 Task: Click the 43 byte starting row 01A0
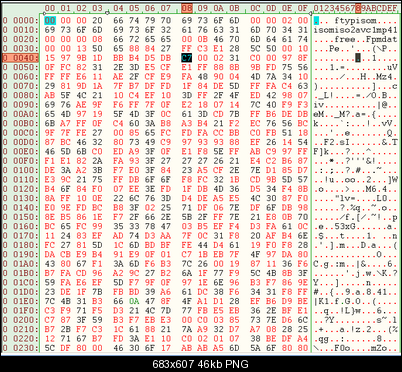[x=50, y=264]
